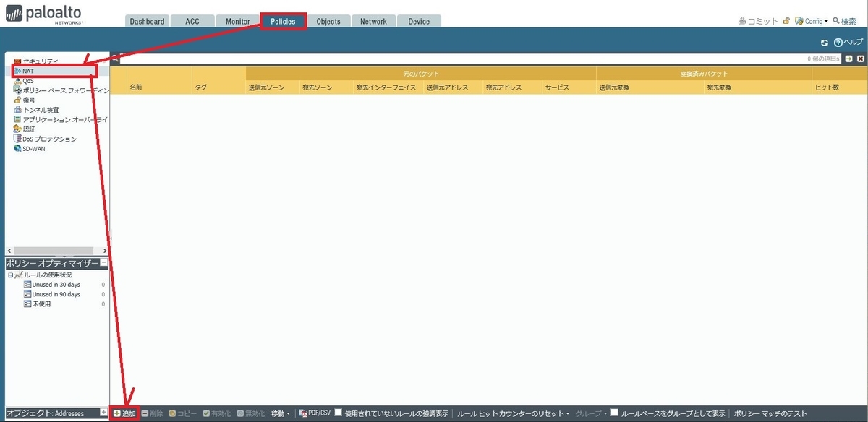Clear the filter with red X icon
Screen dimensions: 868x422
point(860,59)
